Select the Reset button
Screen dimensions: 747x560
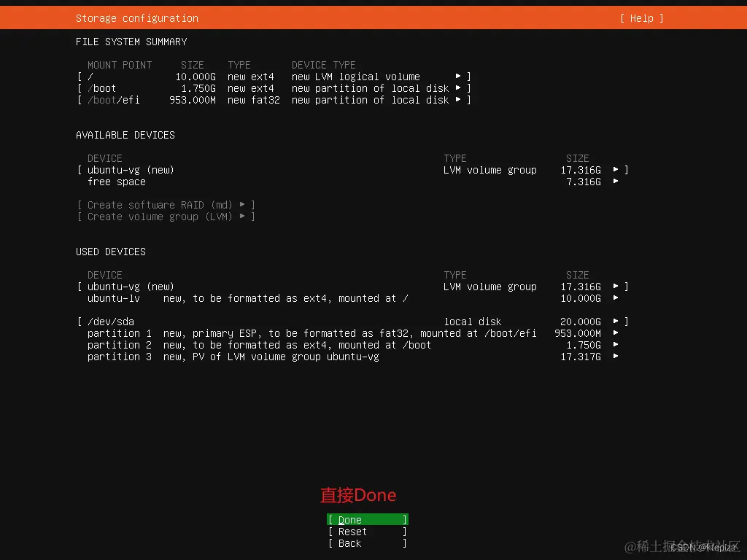pyautogui.click(x=368, y=532)
